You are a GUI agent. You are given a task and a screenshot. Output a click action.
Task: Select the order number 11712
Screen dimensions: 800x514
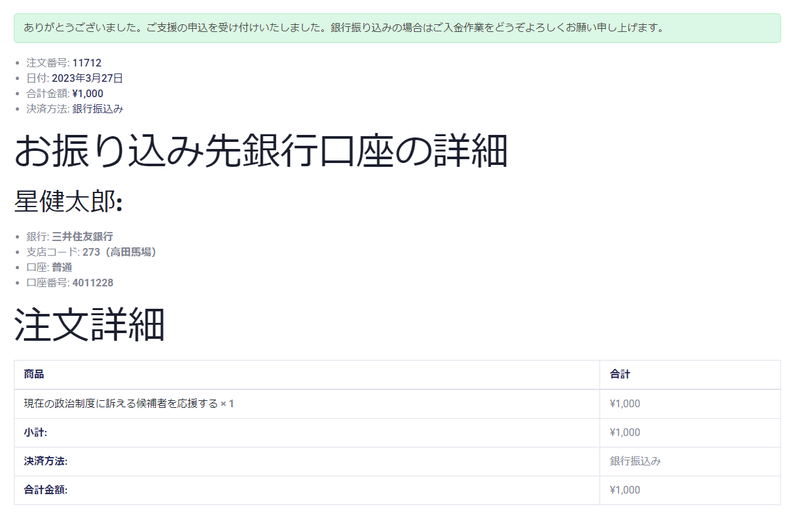[87, 63]
